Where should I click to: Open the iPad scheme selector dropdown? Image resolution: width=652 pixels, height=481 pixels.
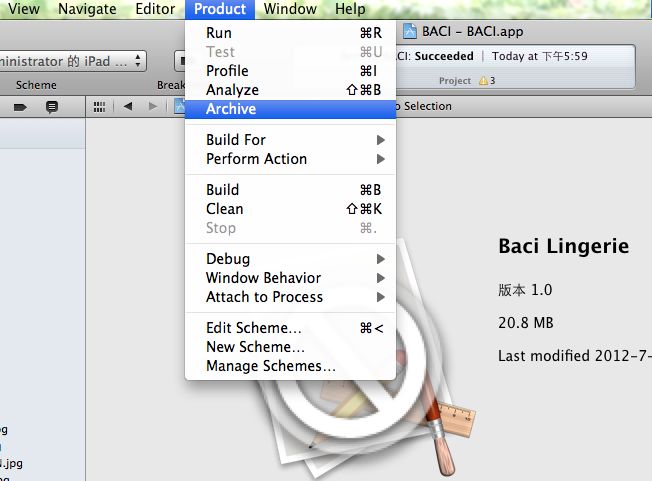click(73, 62)
